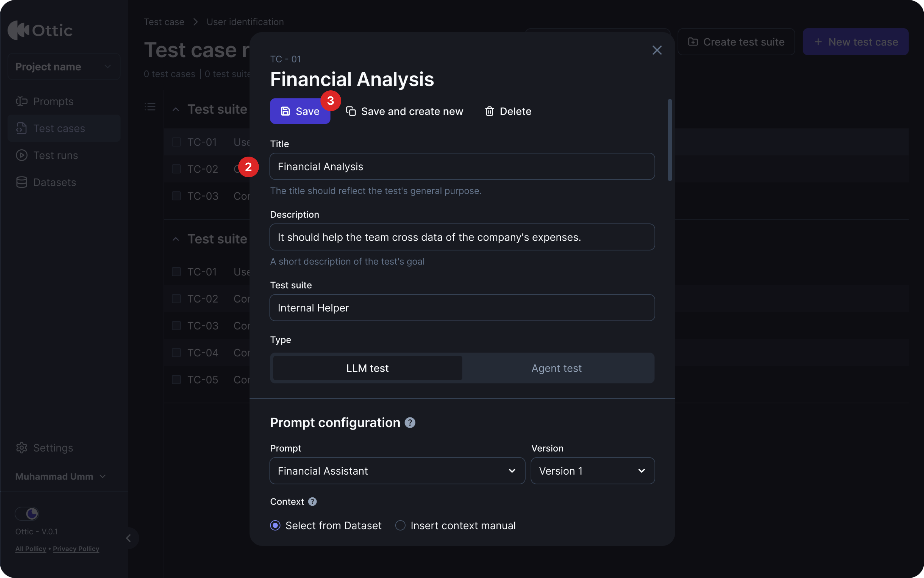The width and height of the screenshot is (924, 578).
Task: Open the Privacy Policy link
Action: [76, 549]
